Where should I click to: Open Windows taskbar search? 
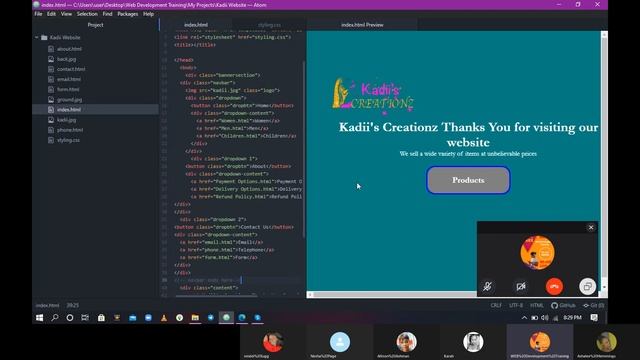click(55, 318)
